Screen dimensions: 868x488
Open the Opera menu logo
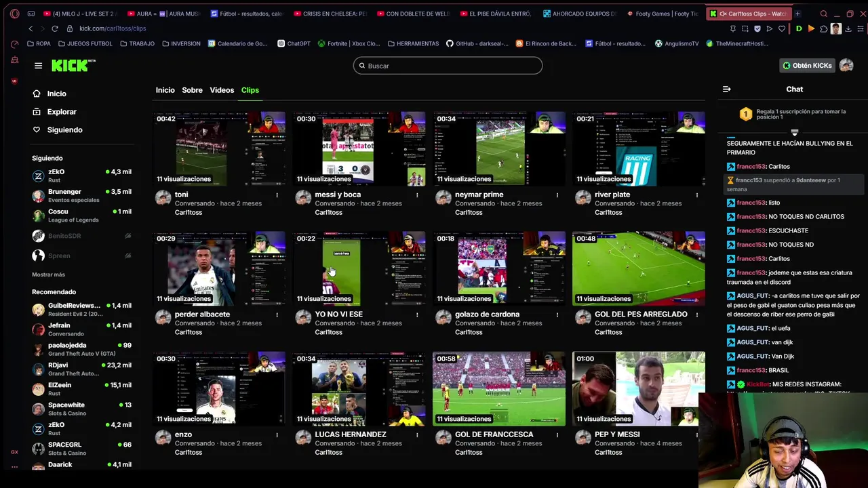[x=14, y=14]
